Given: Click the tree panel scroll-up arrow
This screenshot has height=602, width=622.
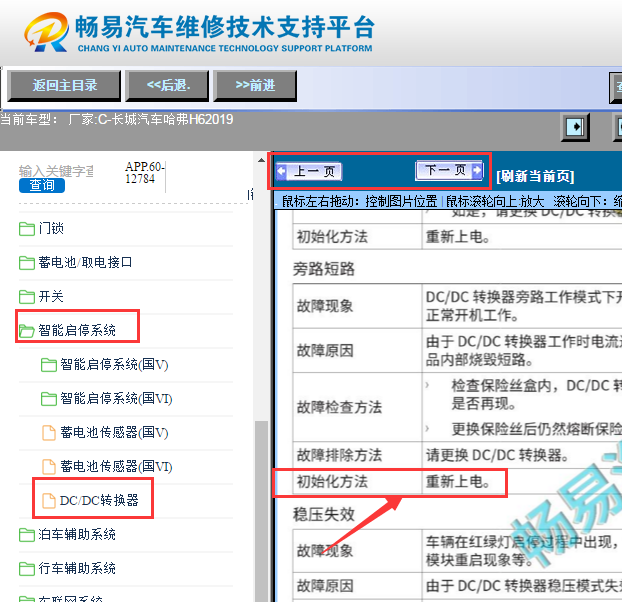Looking at the screenshot, I should click(x=261, y=160).
